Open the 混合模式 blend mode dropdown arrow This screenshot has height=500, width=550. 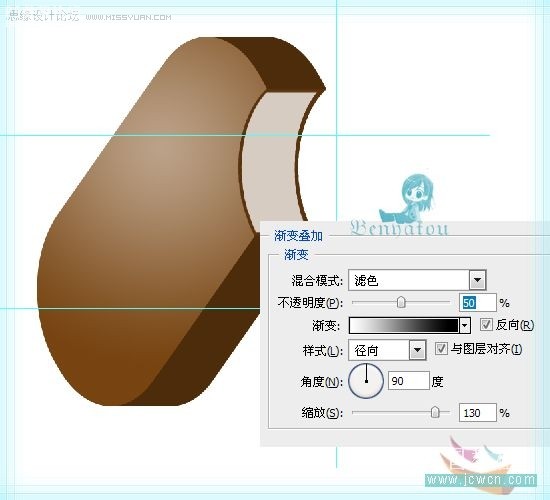pyautogui.click(x=477, y=280)
